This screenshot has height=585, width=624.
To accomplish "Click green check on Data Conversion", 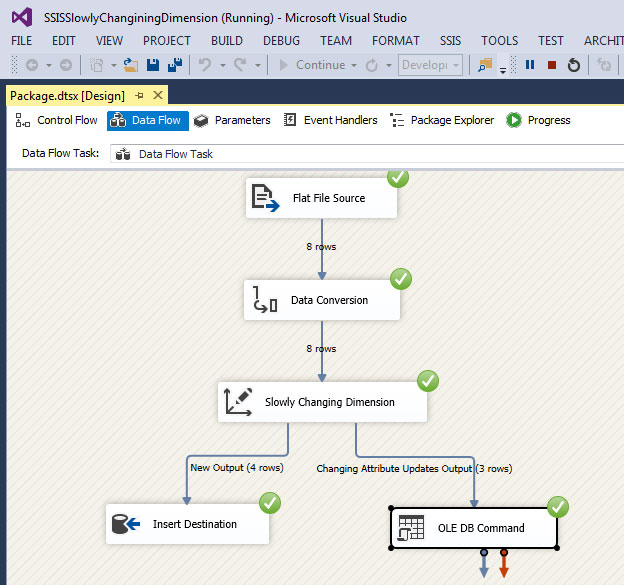I will tap(401, 279).
